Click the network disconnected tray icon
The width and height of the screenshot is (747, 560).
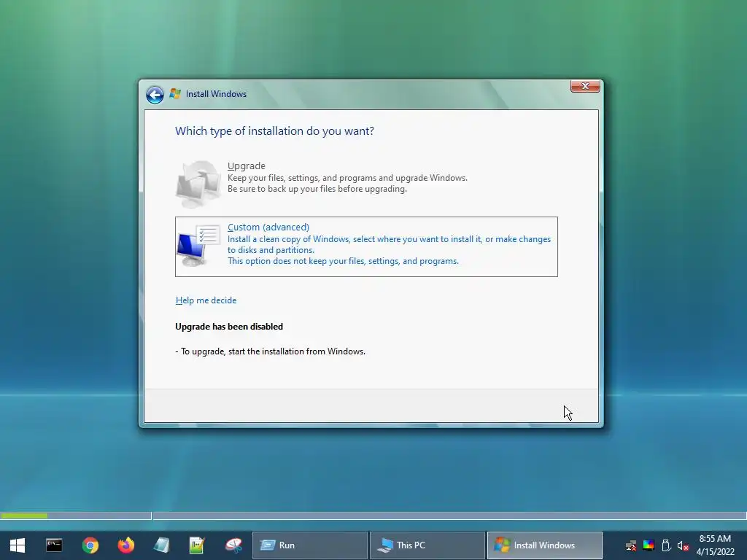point(631,545)
